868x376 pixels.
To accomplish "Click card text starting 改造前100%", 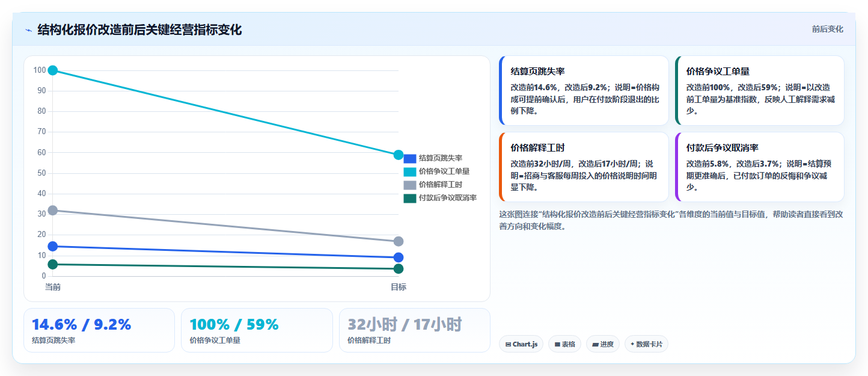I will tap(760, 99).
